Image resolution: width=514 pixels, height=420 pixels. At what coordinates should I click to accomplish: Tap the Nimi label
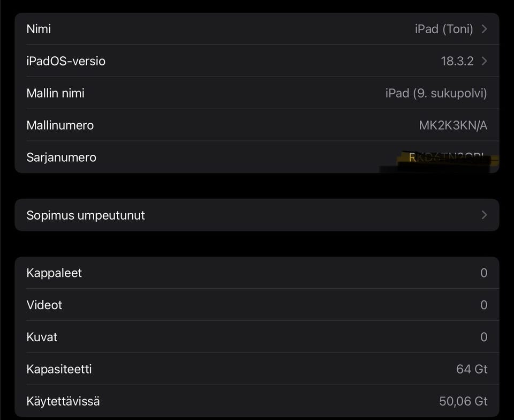(x=39, y=29)
